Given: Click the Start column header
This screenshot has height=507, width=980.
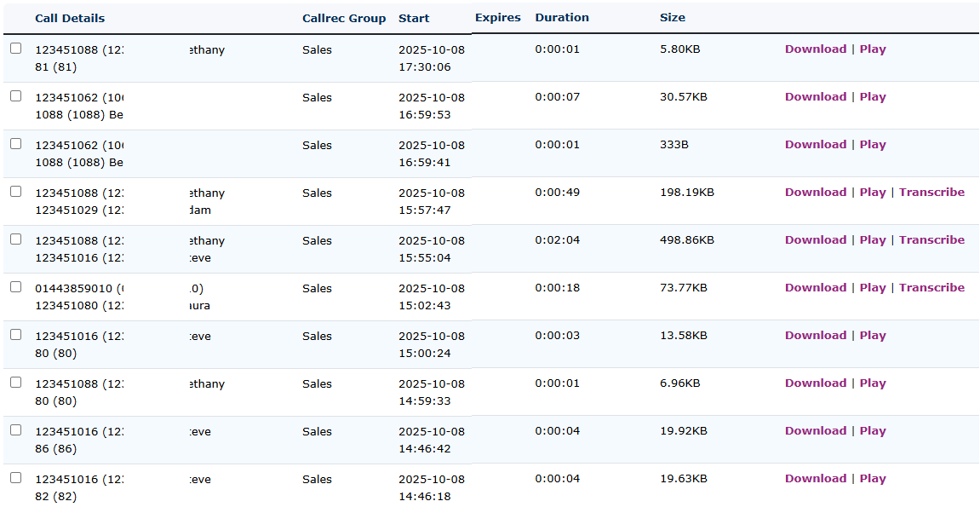Looking at the screenshot, I should coord(414,19).
